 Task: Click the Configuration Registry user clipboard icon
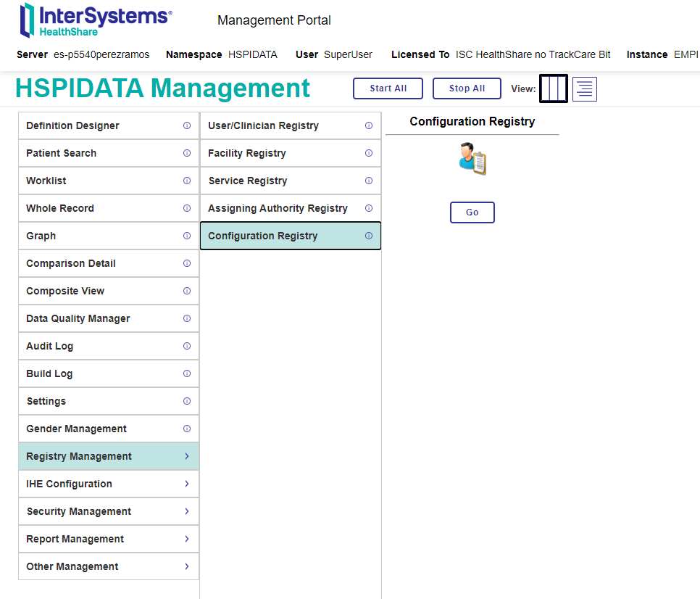[472, 159]
